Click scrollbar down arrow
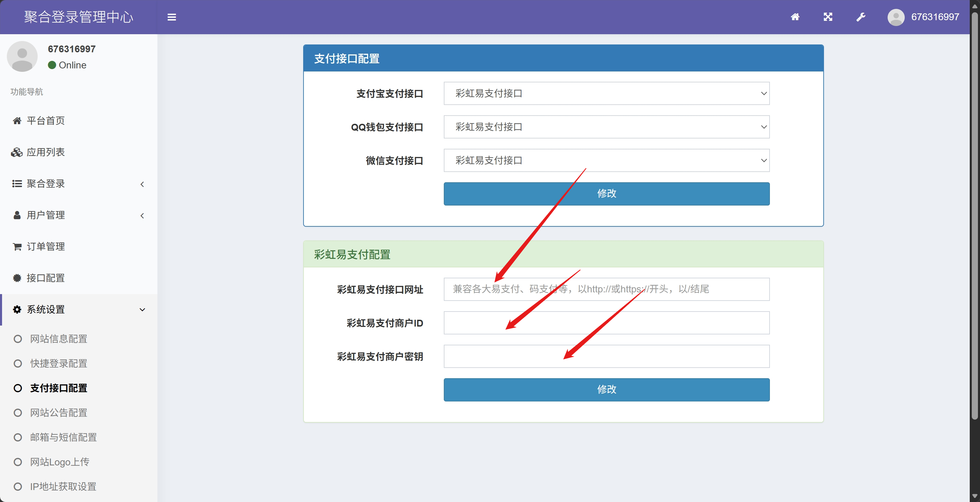Image resolution: width=980 pixels, height=502 pixels. [975, 496]
